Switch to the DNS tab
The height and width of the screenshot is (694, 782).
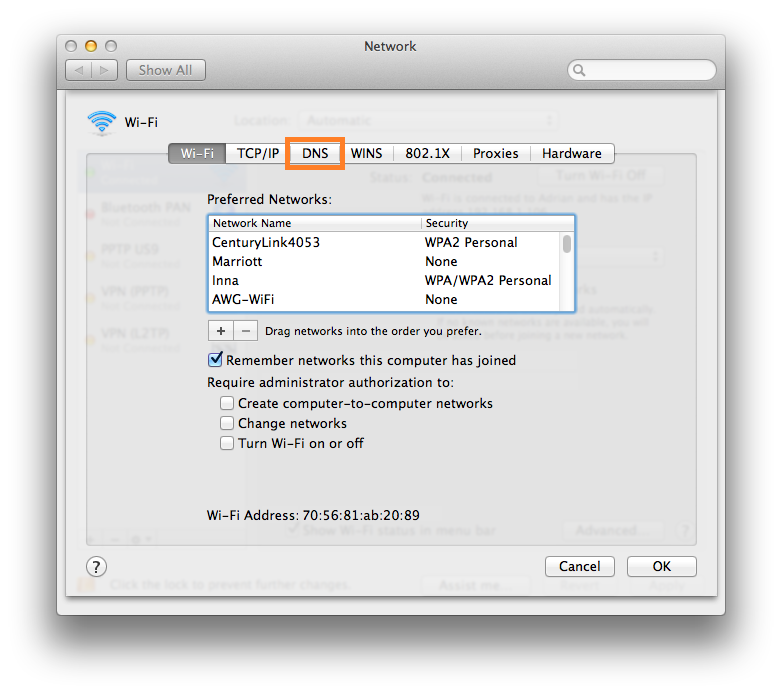[315, 154]
